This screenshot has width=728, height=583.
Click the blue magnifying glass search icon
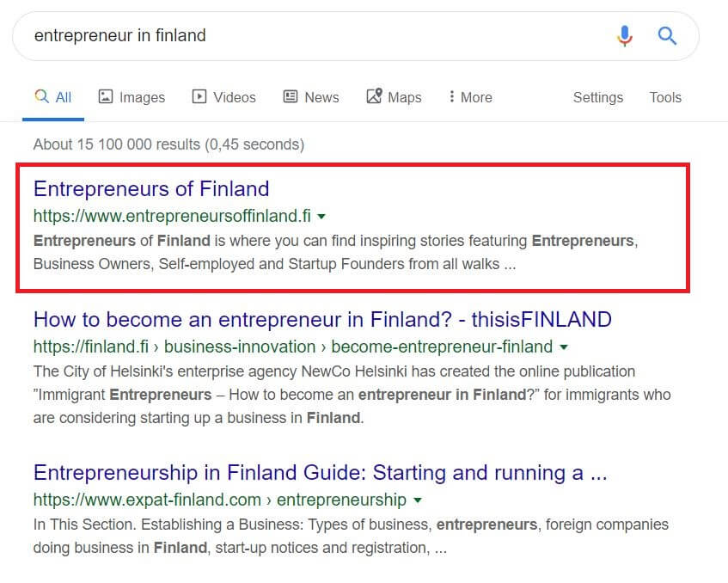pos(667,36)
